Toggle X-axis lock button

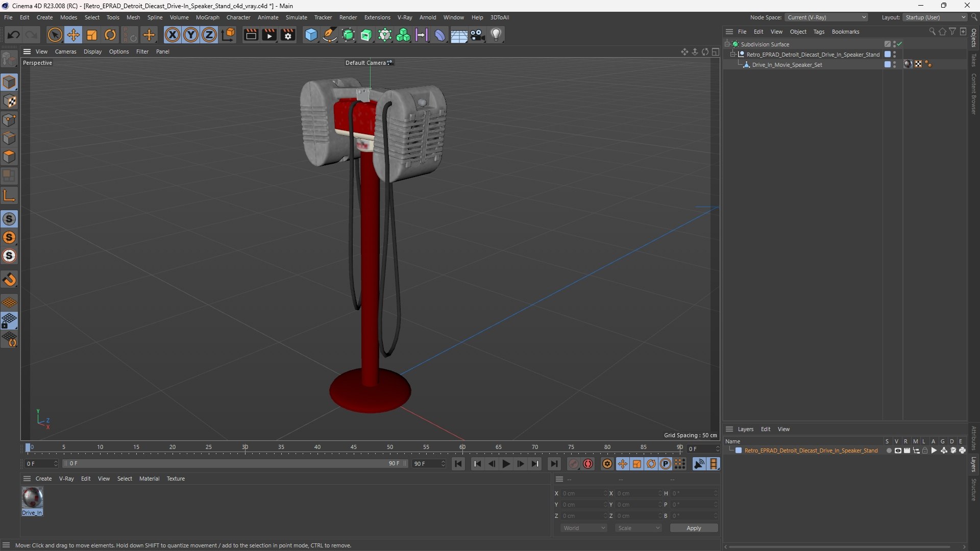173,35
